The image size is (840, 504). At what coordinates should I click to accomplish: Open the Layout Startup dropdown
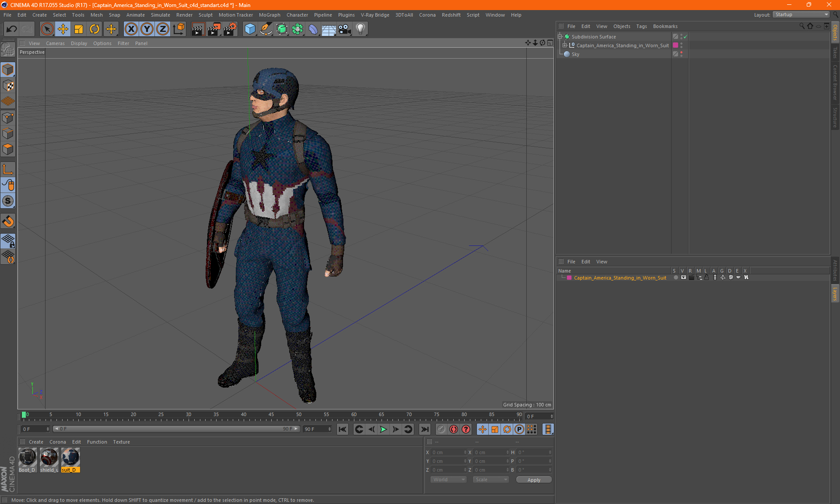tap(801, 14)
